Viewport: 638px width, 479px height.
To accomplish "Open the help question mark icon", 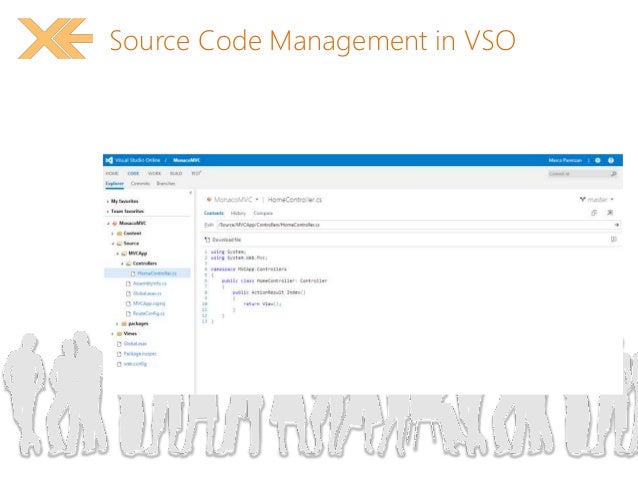I will [611, 160].
